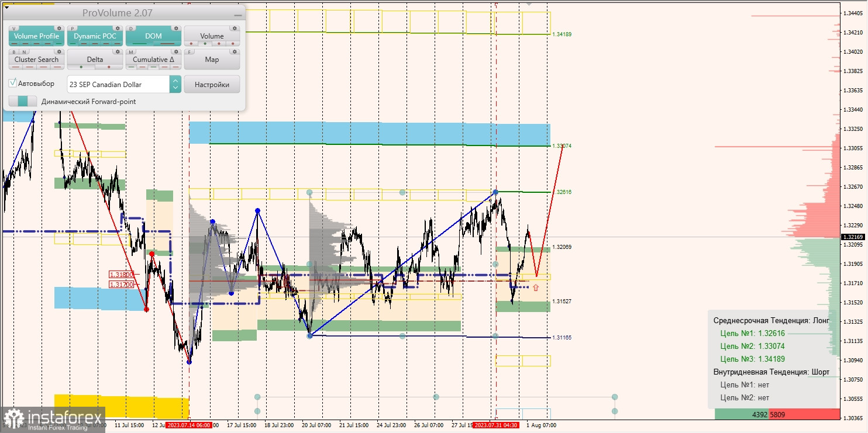Click the V hotkey tag on Volume Profile

(14, 29)
